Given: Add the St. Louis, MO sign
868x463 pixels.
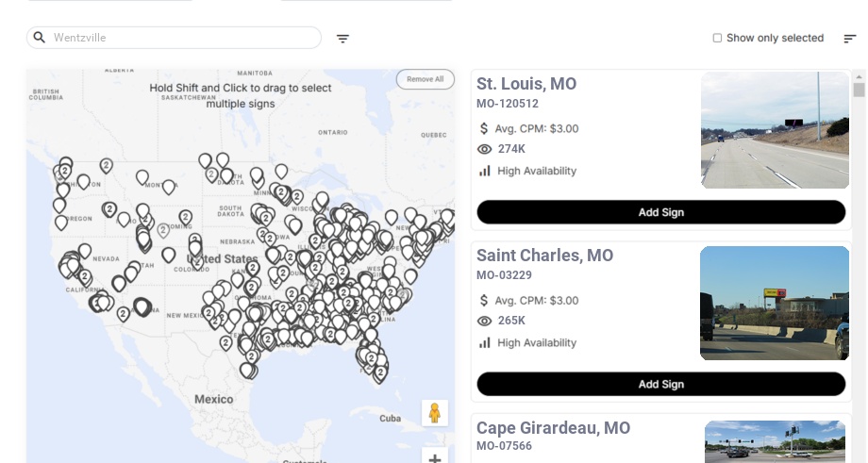Looking at the screenshot, I should click(x=661, y=212).
